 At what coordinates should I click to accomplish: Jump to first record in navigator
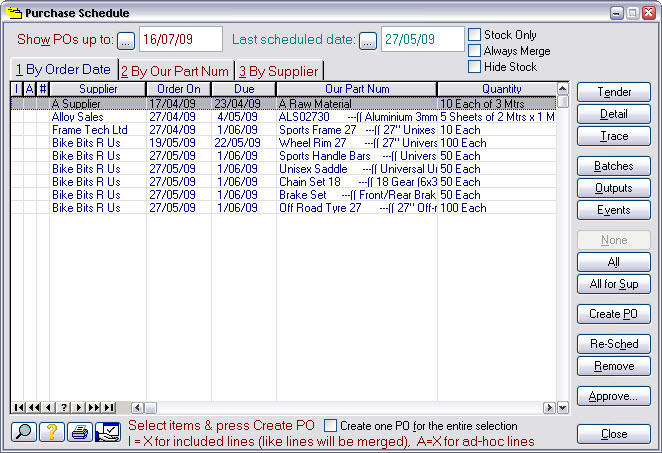coord(18,408)
